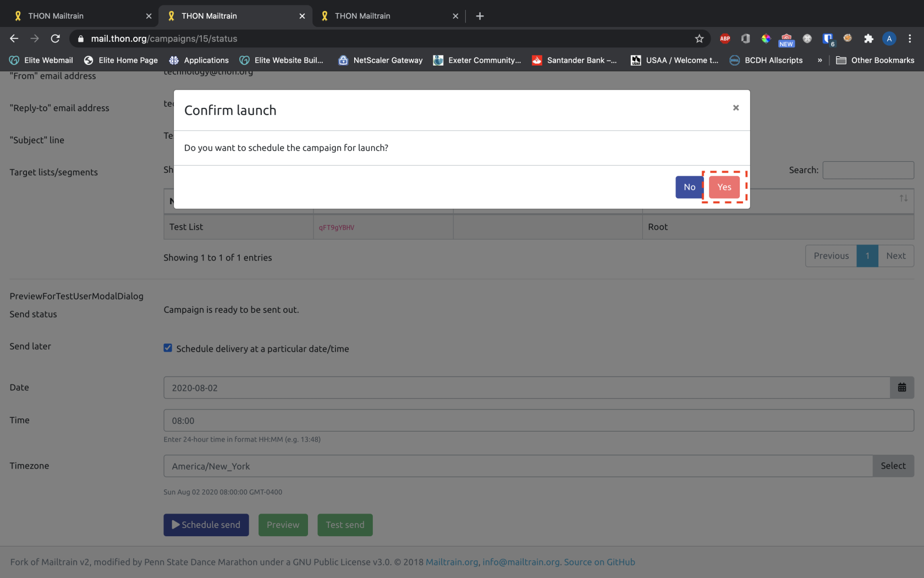Open the USAA Welcome bookmark
The width and height of the screenshot is (924, 578).
pyautogui.click(x=674, y=60)
